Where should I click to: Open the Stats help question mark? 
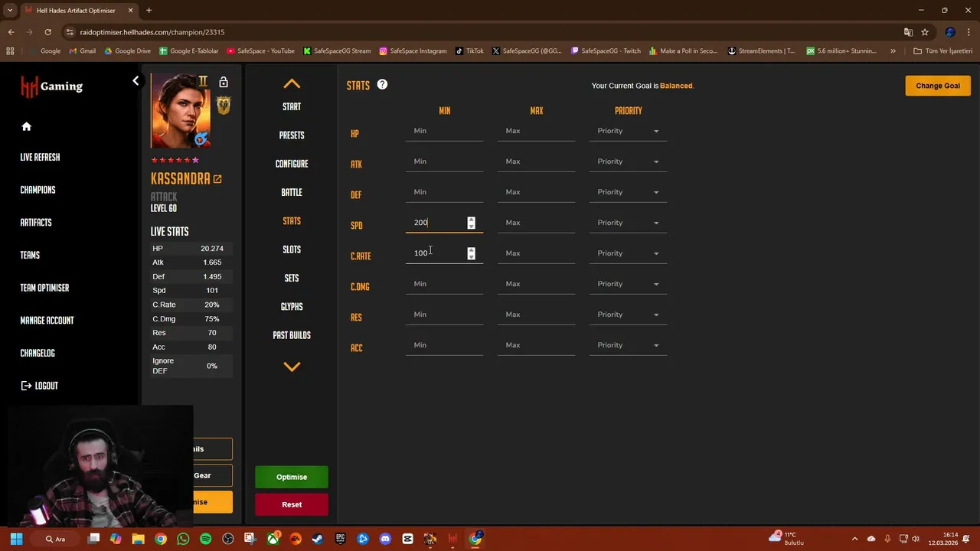(382, 85)
